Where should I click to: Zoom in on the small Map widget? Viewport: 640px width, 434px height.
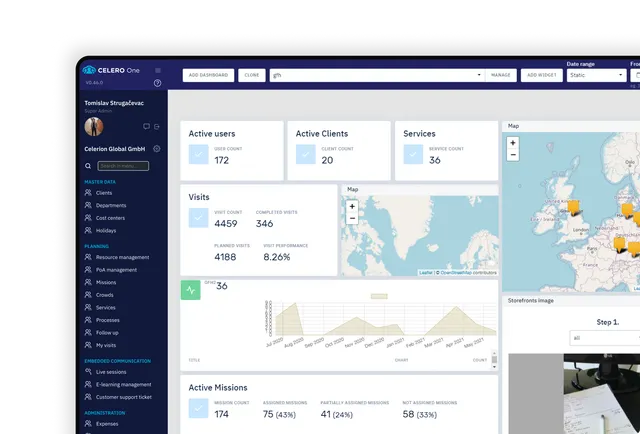point(352,207)
